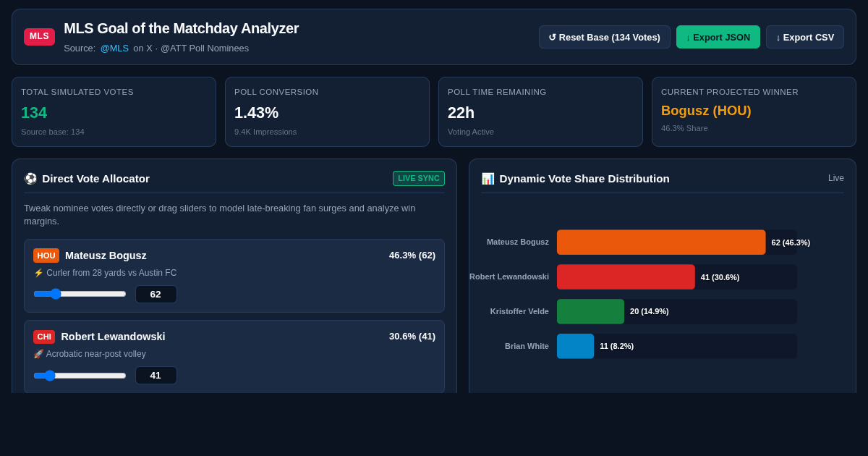Click the 46.3% Share label
This screenshot has width=868, height=456.
[684, 128]
